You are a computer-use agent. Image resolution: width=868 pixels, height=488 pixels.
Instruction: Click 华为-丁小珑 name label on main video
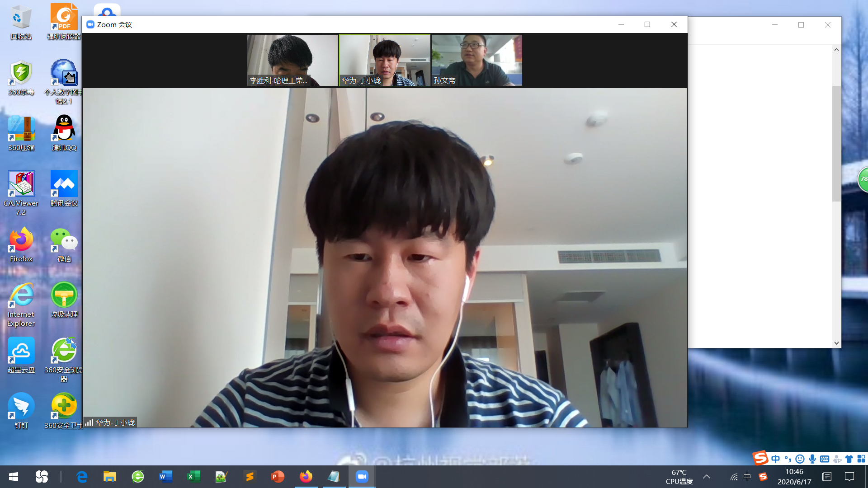click(x=115, y=422)
